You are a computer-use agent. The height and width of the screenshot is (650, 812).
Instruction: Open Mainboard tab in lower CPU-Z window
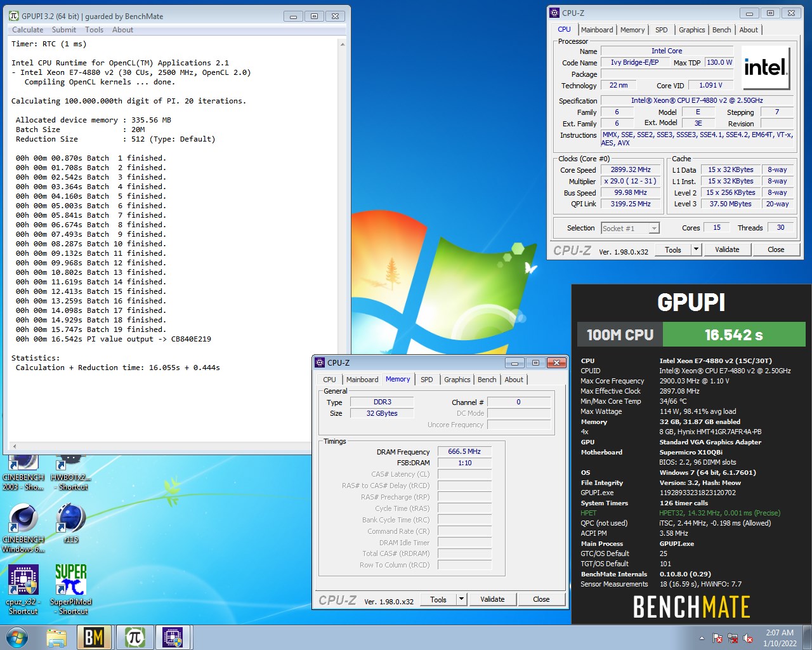click(x=362, y=380)
